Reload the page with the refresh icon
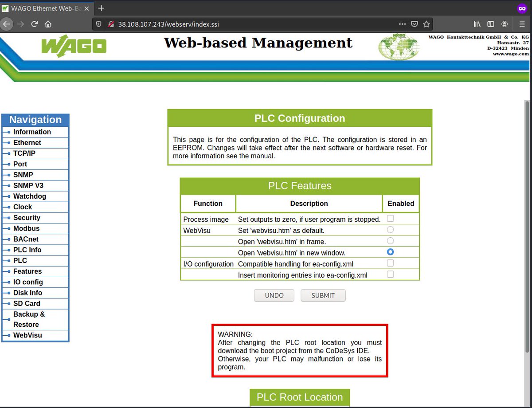This screenshot has width=532, height=408. 34,24
